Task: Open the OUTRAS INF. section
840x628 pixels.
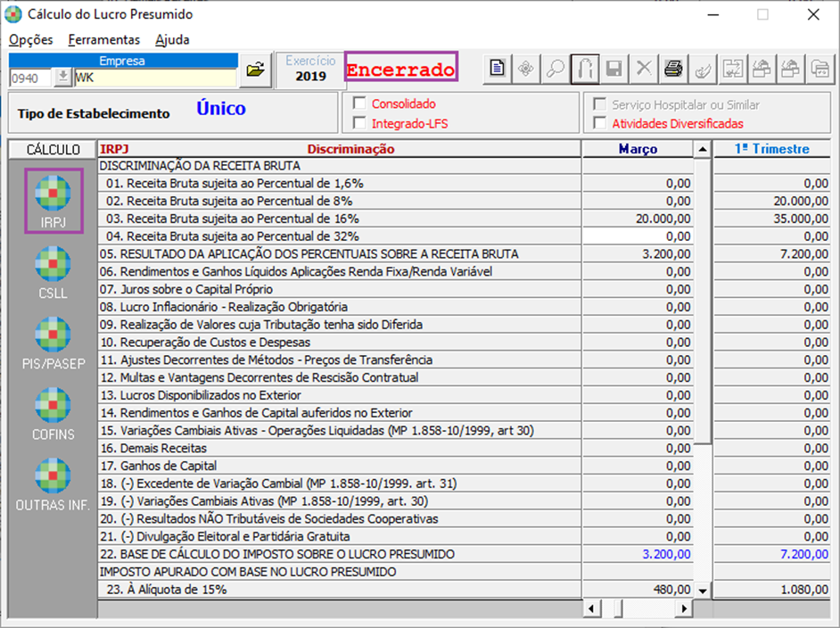Action: click(53, 484)
